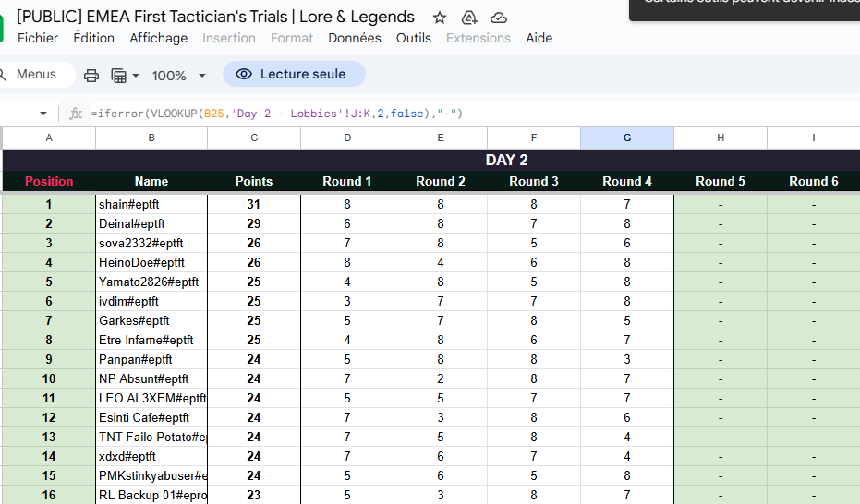Select the Deinal#eptft name cell
Viewport: 860px width, 504px height.
tap(151, 223)
